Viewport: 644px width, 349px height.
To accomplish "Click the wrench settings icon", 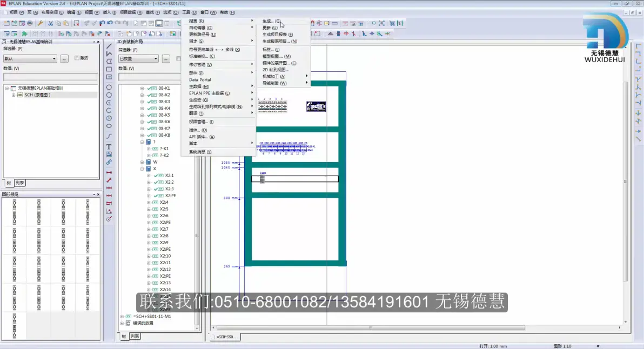I will coord(40,23).
